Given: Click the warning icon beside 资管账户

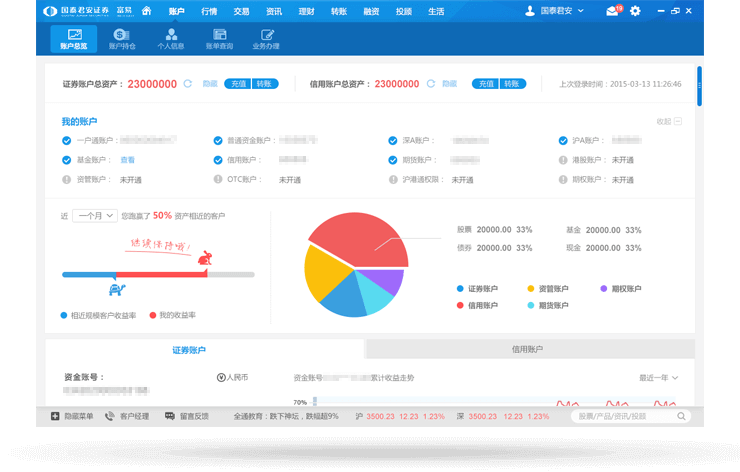Looking at the screenshot, I should click(x=67, y=179).
